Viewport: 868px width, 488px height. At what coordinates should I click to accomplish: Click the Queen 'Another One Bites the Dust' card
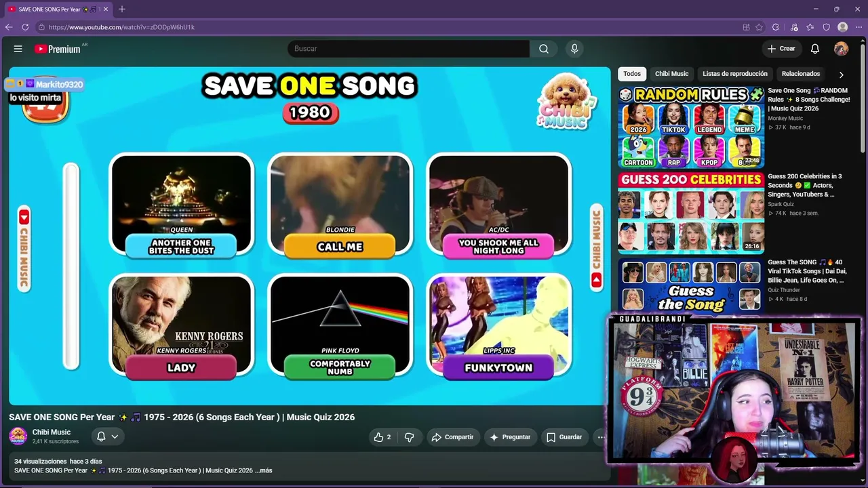coord(182,205)
